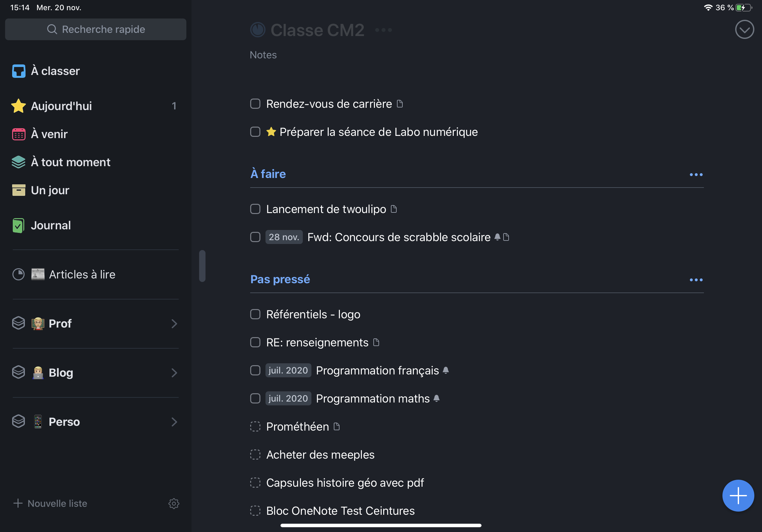Expand the Prof area chevron
Screen dimensions: 762x532
(x=174, y=324)
